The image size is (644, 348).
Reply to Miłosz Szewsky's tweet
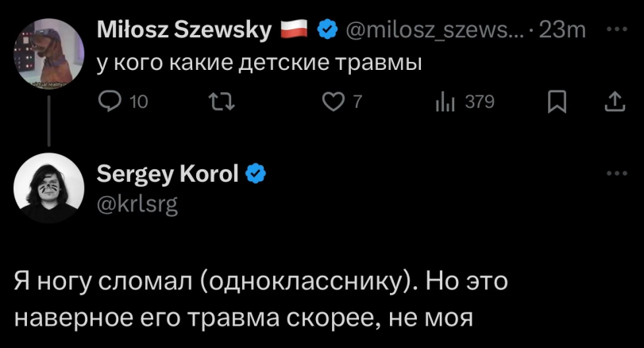point(109,101)
